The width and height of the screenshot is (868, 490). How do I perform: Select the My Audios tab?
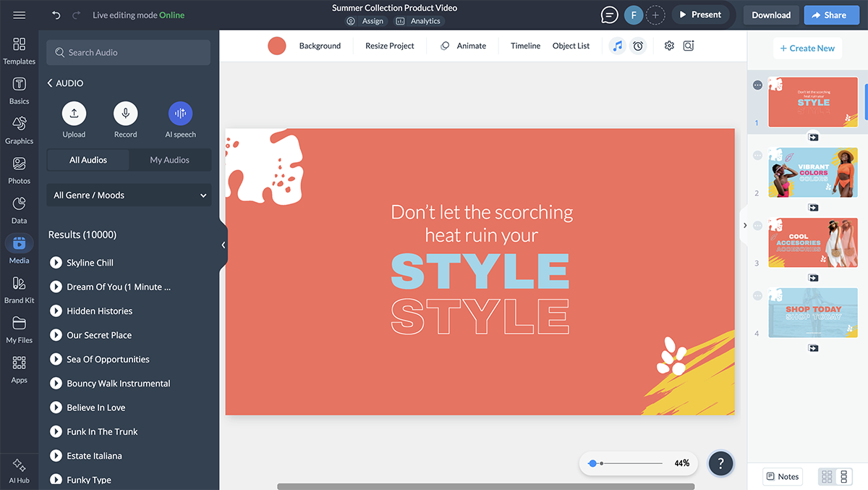[170, 160]
